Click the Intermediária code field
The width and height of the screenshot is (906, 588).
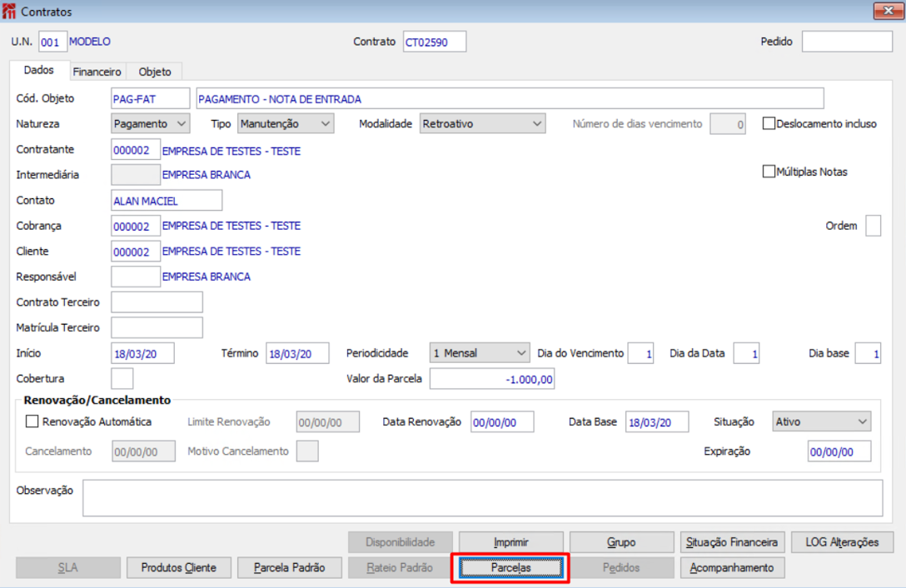135,175
